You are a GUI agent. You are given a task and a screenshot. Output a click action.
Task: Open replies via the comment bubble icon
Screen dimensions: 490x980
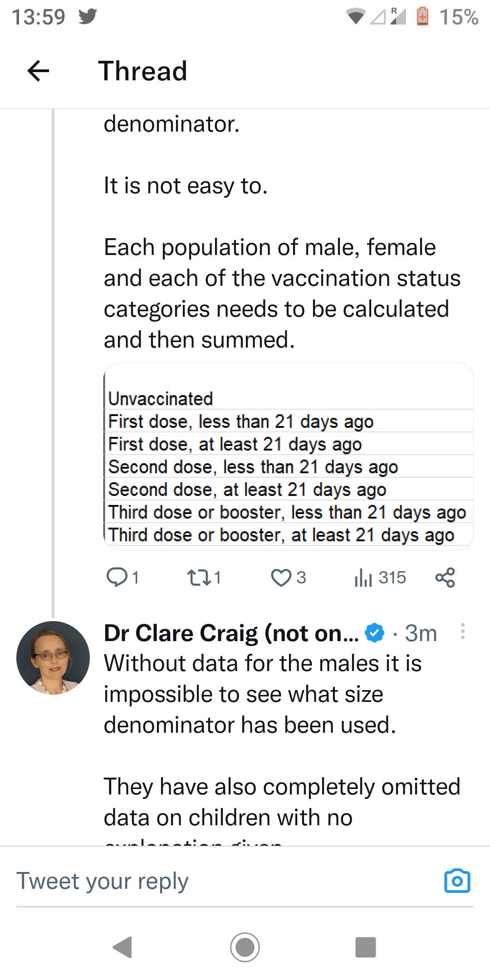click(117, 578)
